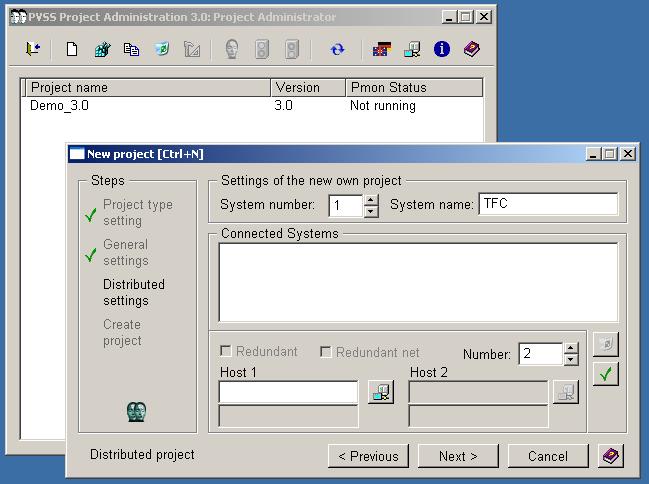Click the Pmon Status column header
The image size is (649, 484).
(x=414, y=87)
